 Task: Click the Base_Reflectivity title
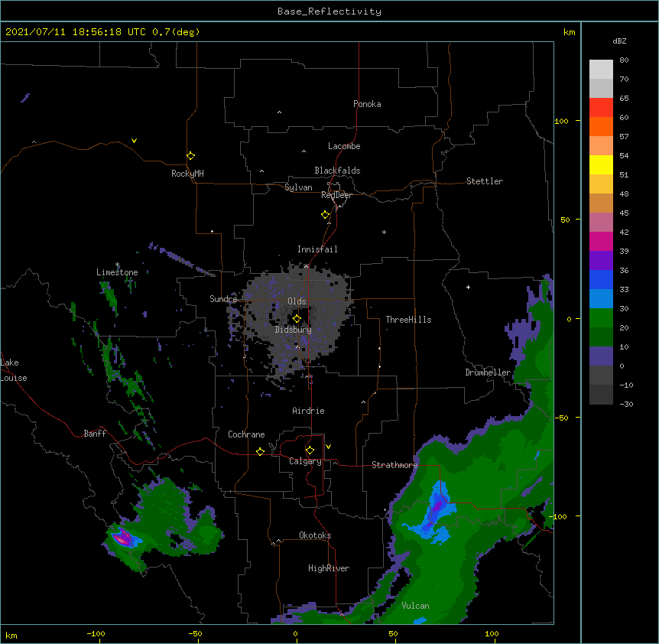point(329,11)
